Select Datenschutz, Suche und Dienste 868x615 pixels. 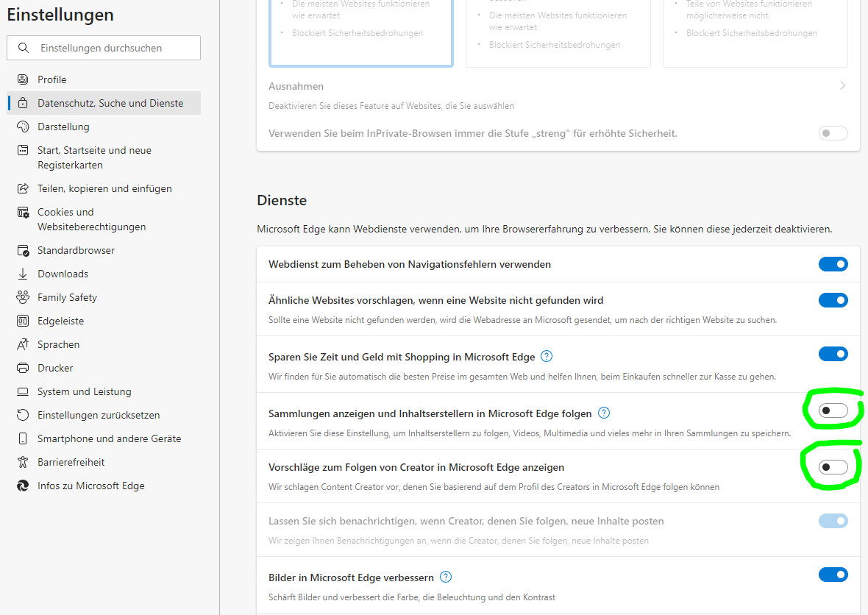(104, 103)
